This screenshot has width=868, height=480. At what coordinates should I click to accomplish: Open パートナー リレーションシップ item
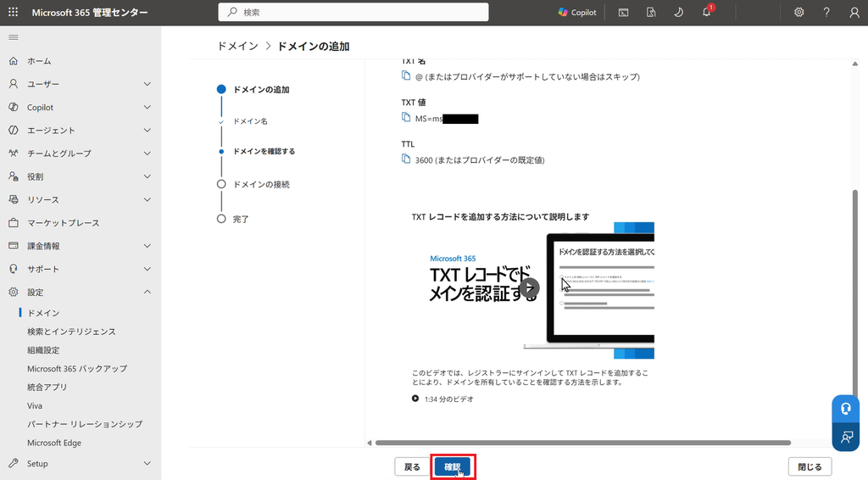point(85,424)
